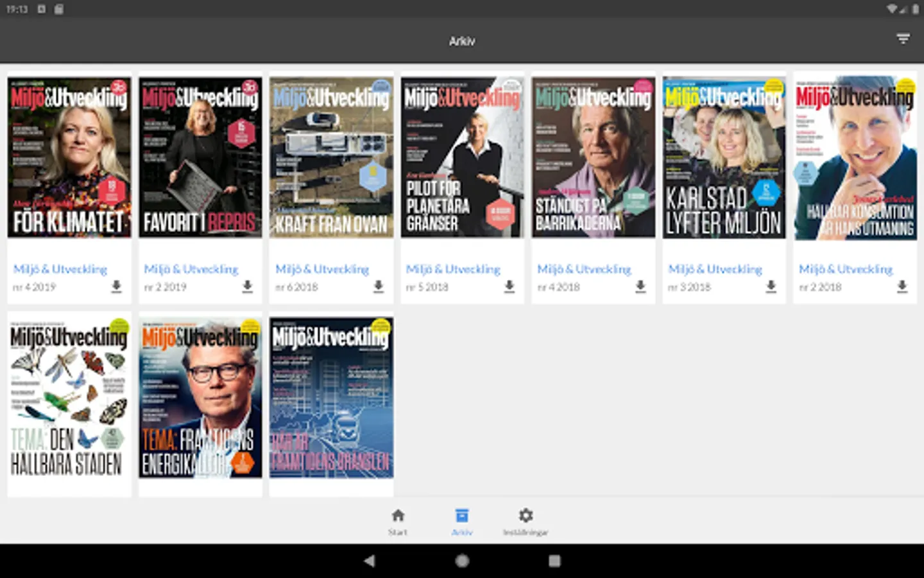Click Miljö & Utveckling title above nr 2 2019
924x578 pixels.
[191, 269]
